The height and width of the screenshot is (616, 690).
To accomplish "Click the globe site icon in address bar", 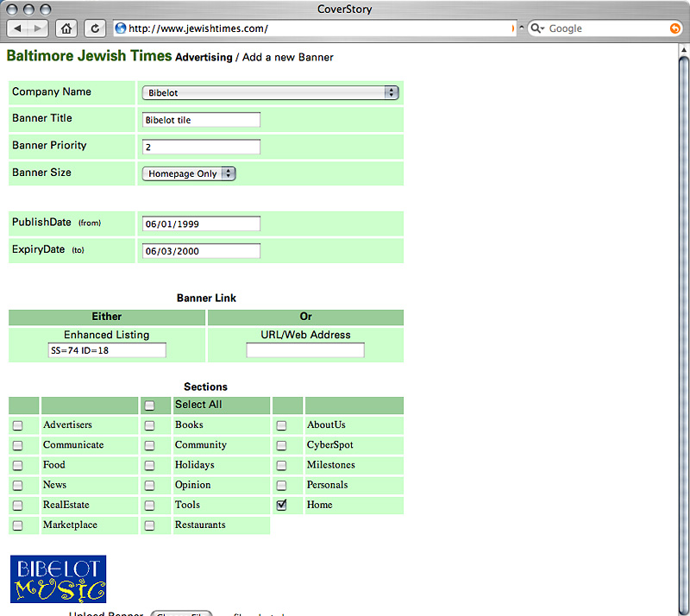I will click(x=121, y=28).
